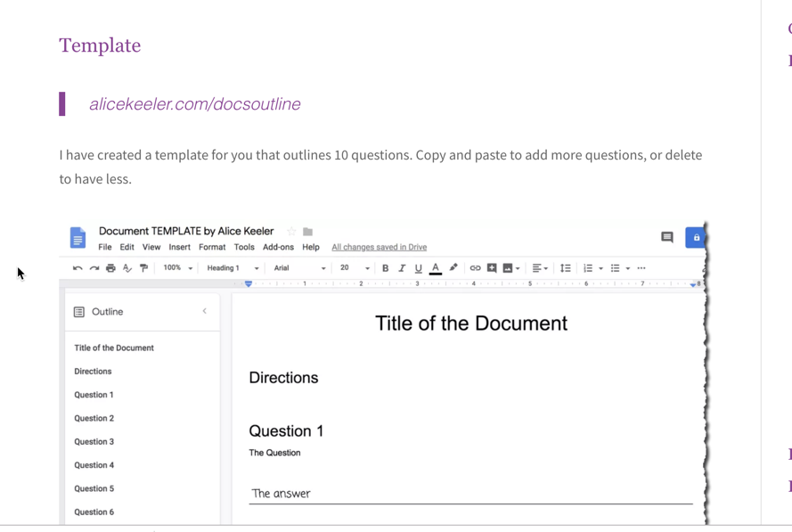Open the text color picker
Viewport: 792px width, 532px height.
click(436, 268)
